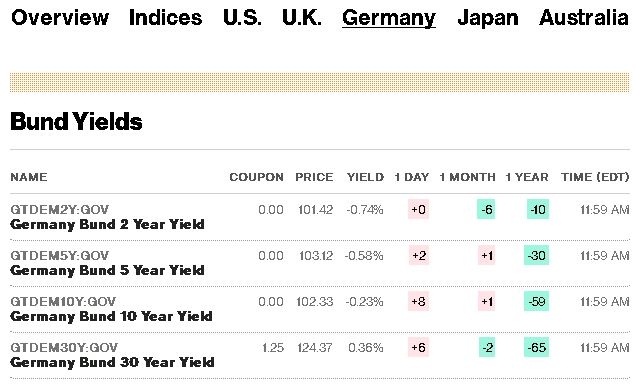Open Germany Bund 10 Year Yield link
Viewport: 635px width, 386px height.
(x=111, y=316)
